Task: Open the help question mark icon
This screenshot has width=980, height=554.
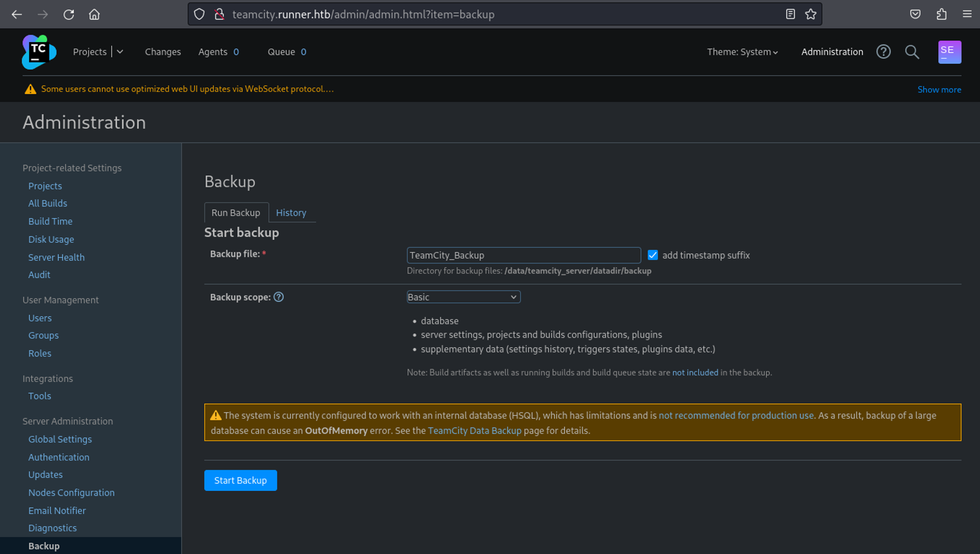Action: coord(883,52)
